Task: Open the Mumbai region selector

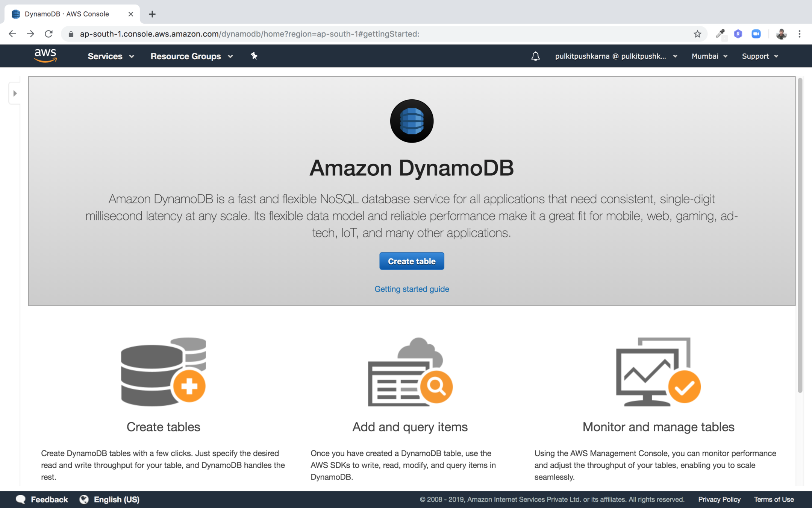Action: (x=709, y=56)
